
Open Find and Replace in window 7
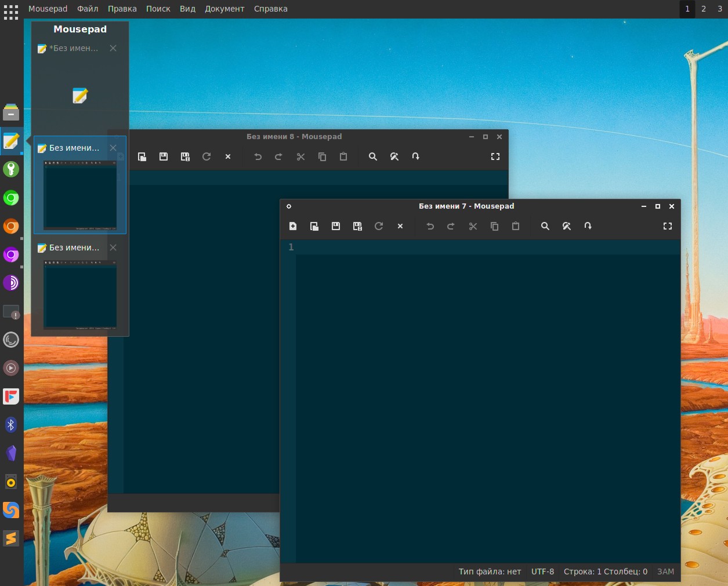(567, 226)
